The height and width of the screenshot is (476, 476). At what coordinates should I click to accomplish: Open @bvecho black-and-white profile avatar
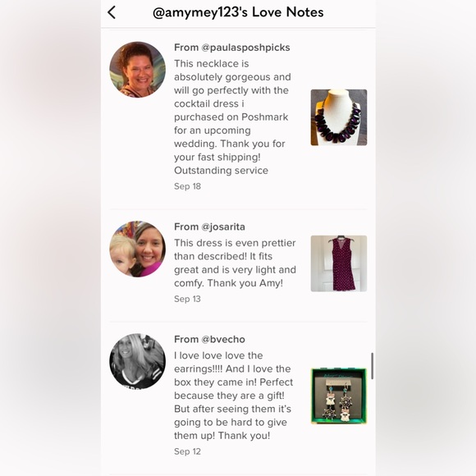point(138,362)
